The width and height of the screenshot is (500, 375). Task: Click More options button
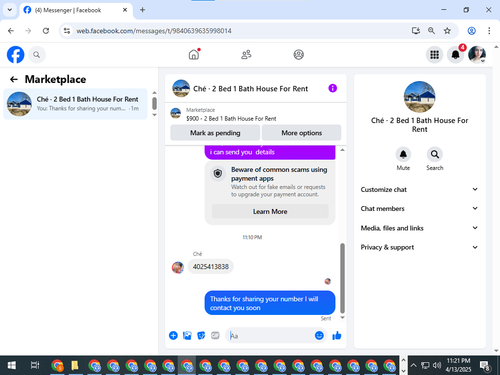pos(301,133)
